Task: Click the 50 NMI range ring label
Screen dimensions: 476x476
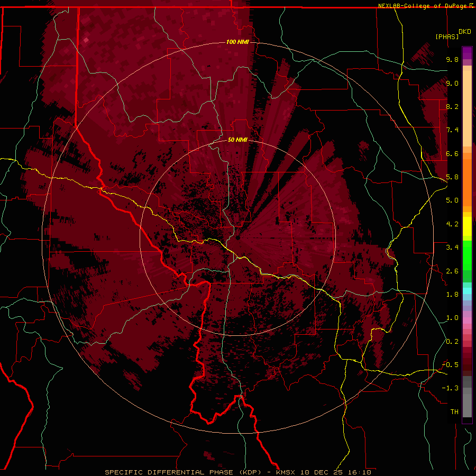Action: [x=237, y=140]
